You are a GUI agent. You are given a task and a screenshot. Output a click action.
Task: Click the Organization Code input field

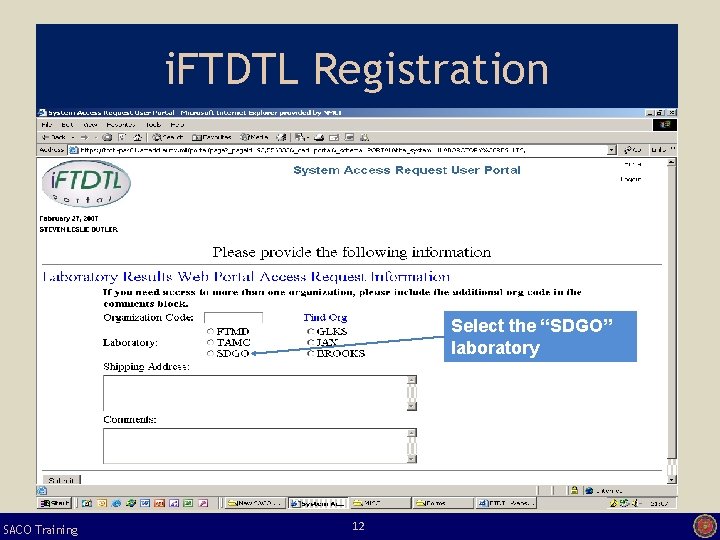point(233,317)
